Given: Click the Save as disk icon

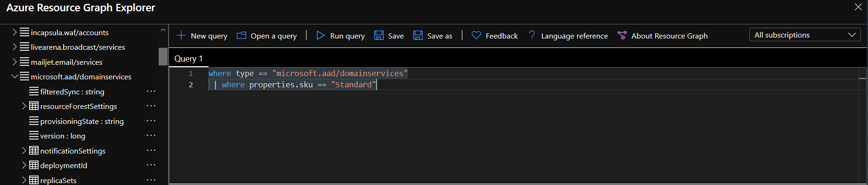Looking at the screenshot, I should point(418,35).
